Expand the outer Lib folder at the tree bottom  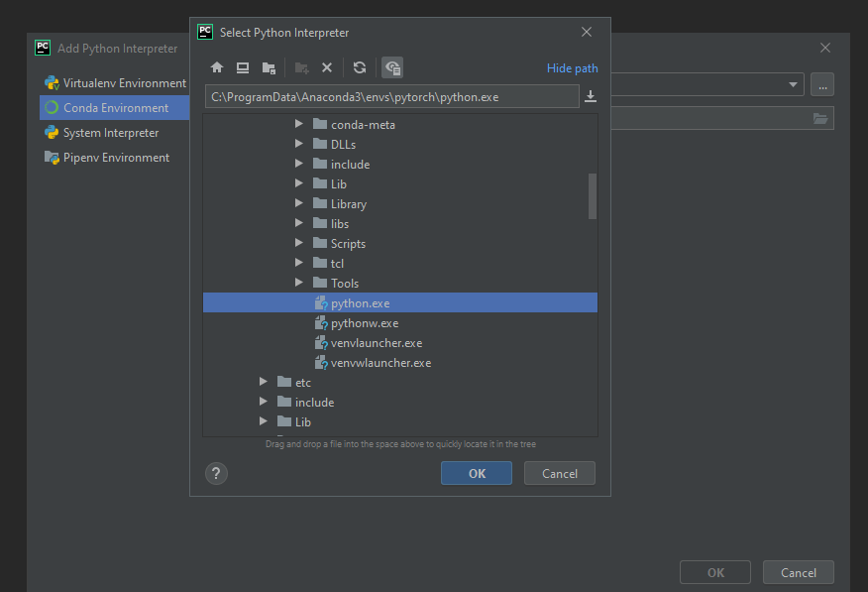tap(264, 422)
